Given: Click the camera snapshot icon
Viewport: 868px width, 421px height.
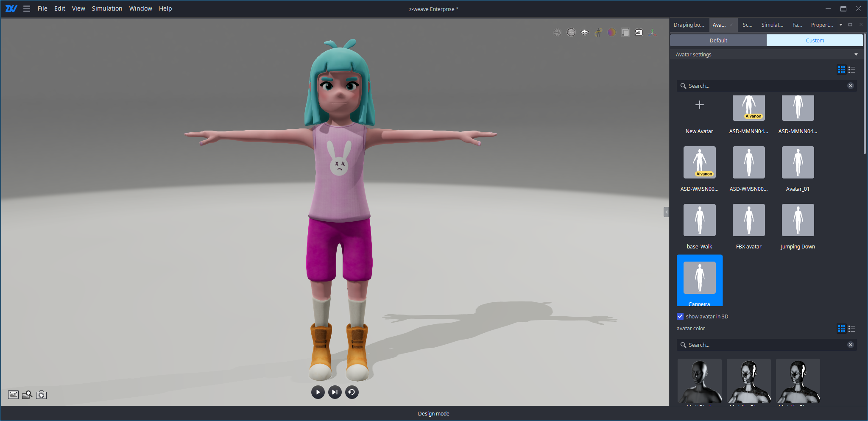Looking at the screenshot, I should pyautogui.click(x=41, y=395).
